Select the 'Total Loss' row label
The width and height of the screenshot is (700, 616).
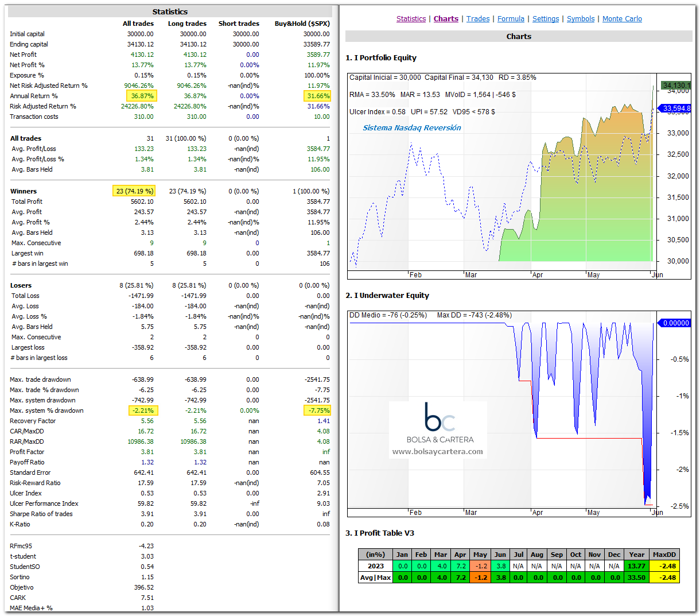coord(25,296)
